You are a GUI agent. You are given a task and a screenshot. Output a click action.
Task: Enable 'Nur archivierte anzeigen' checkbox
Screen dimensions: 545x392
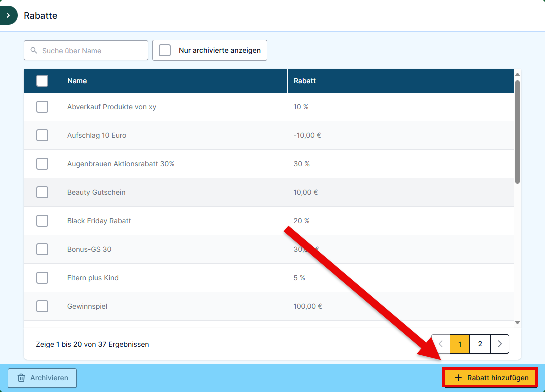(165, 50)
